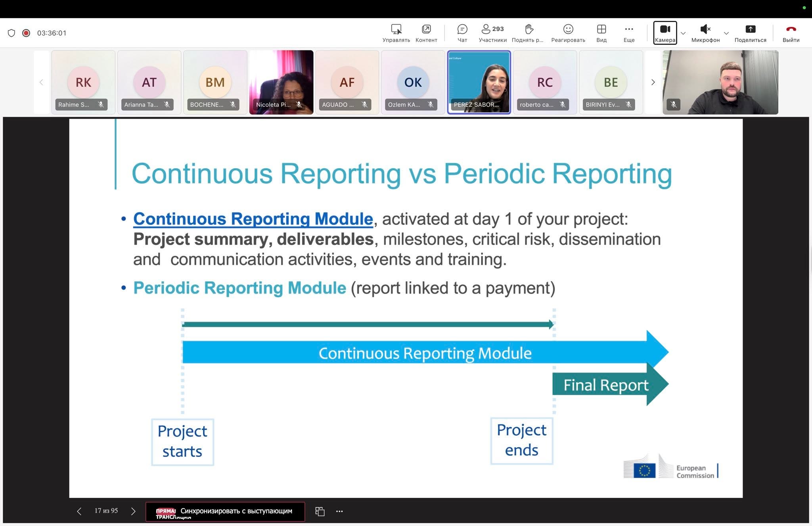812x526 pixels.
Task: Click Синхронизировать с выступающим button
Action: (225, 512)
